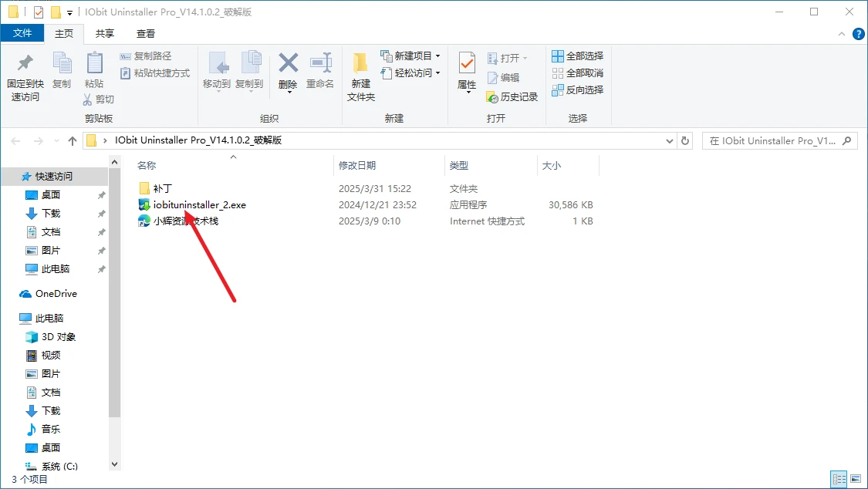The width and height of the screenshot is (868, 489).
Task: Click the Paste clipboard button
Action: coord(94,70)
